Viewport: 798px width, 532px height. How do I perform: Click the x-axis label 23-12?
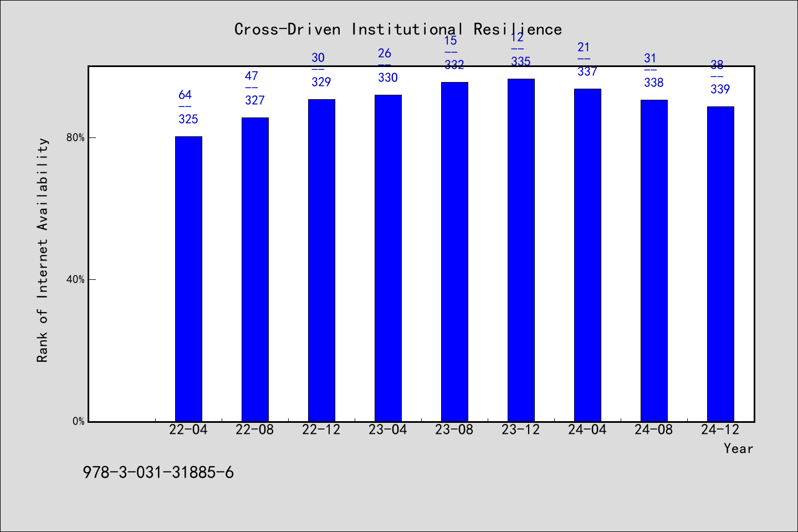click(521, 429)
